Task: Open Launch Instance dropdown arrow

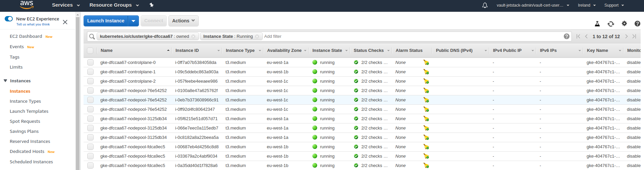Action: click(133, 21)
